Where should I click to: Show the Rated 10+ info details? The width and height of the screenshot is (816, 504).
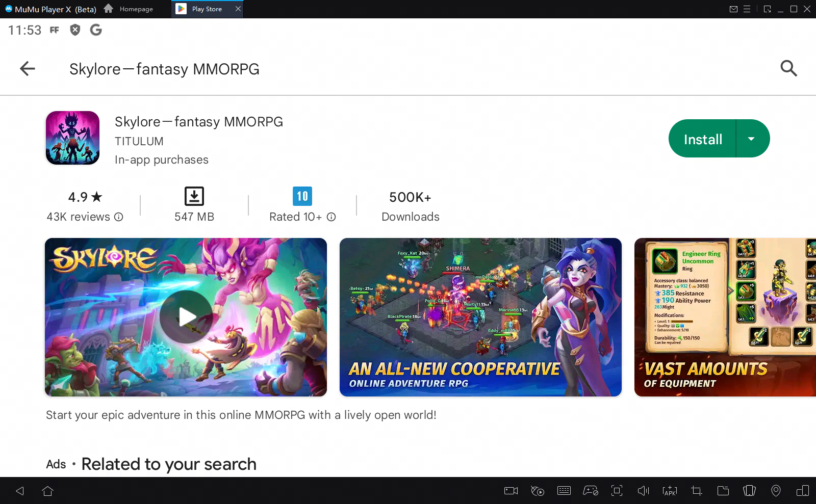tap(331, 217)
